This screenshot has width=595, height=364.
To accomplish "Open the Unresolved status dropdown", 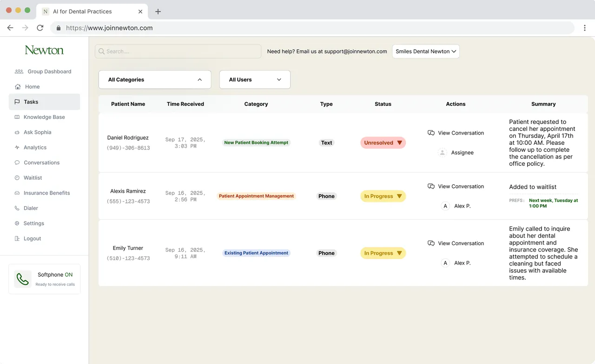I will tap(383, 143).
